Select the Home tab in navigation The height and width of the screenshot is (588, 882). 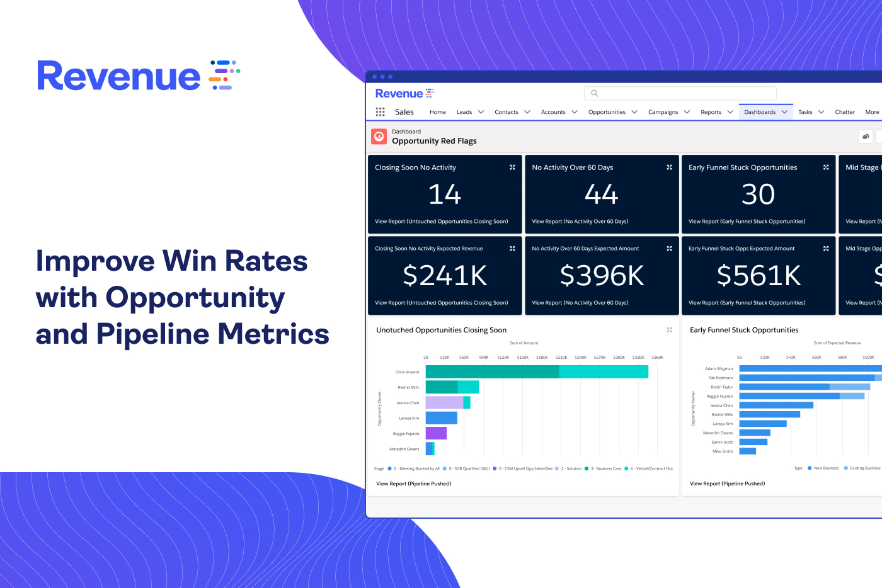[x=437, y=111]
